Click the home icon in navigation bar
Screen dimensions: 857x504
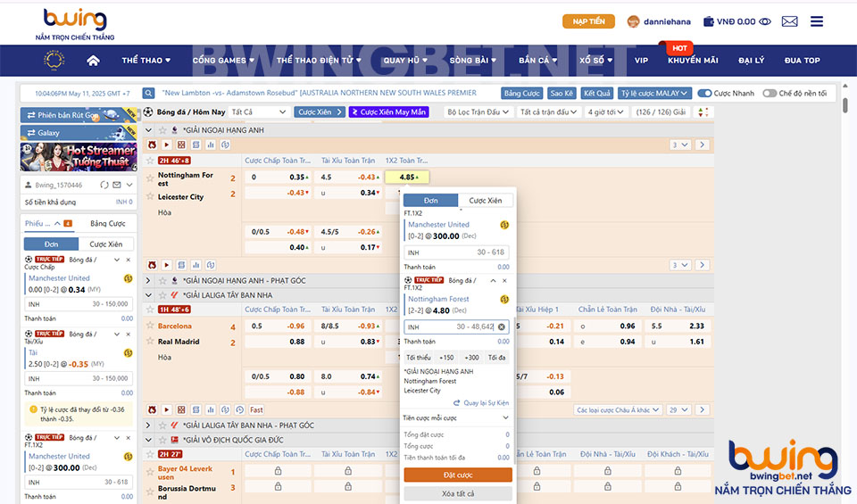coord(93,61)
